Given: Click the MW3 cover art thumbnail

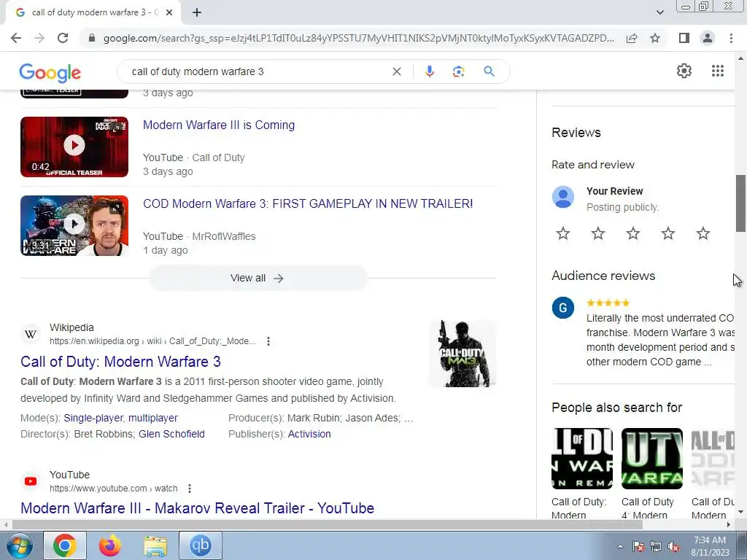Looking at the screenshot, I should point(462,354).
